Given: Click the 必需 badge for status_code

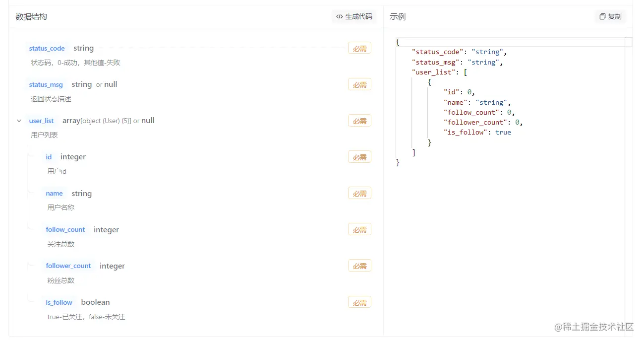Looking at the screenshot, I should point(359,48).
